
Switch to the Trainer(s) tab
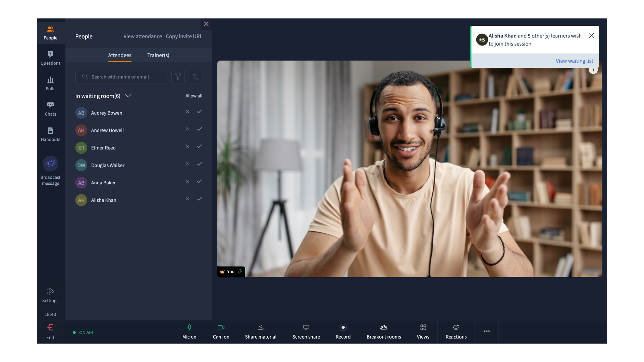coord(158,55)
